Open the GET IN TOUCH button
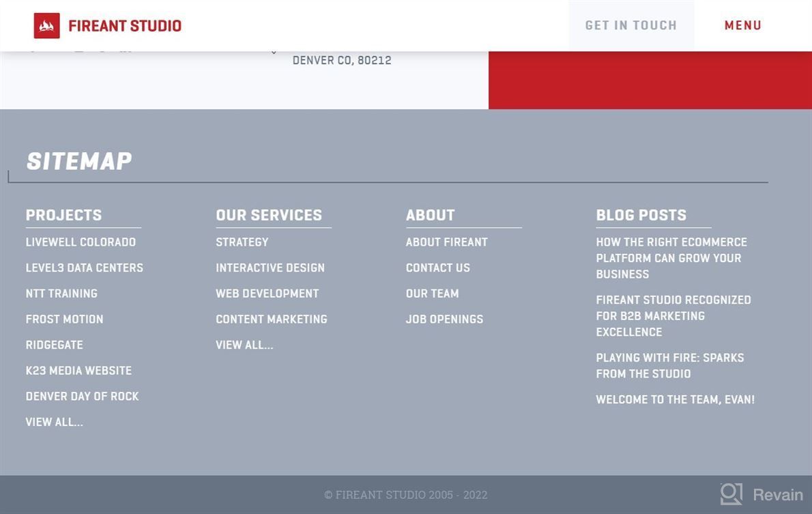Screen dimensions: 812x514 631,25
